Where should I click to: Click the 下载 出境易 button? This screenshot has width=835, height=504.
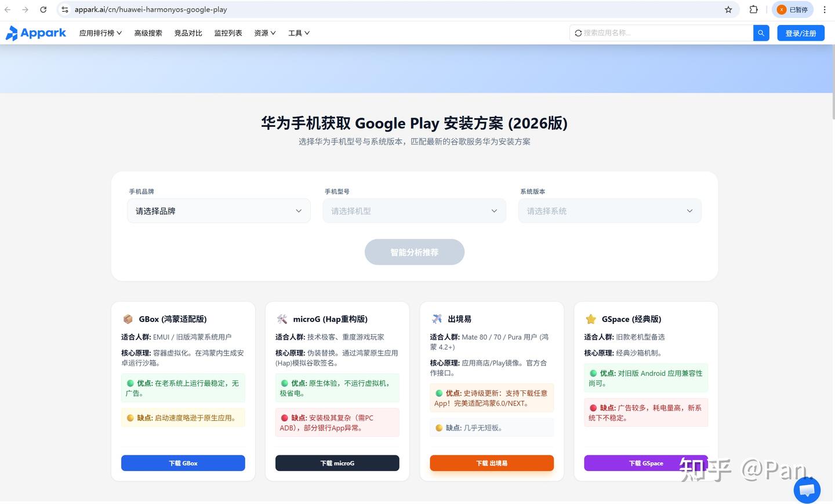point(492,463)
